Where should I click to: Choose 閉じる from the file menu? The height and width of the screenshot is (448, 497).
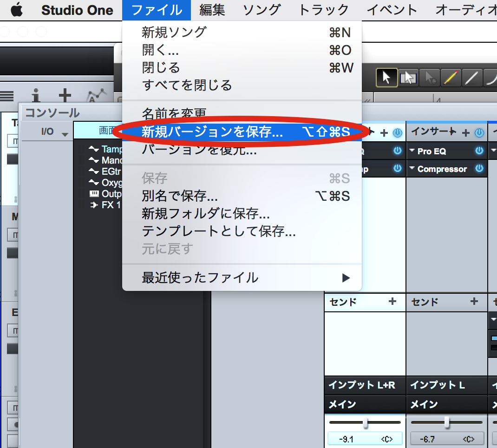tap(242, 67)
